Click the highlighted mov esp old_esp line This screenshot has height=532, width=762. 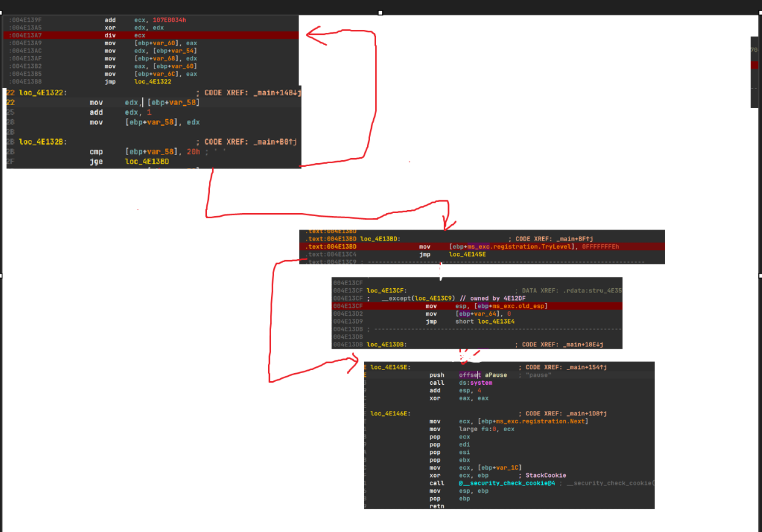click(x=476, y=305)
